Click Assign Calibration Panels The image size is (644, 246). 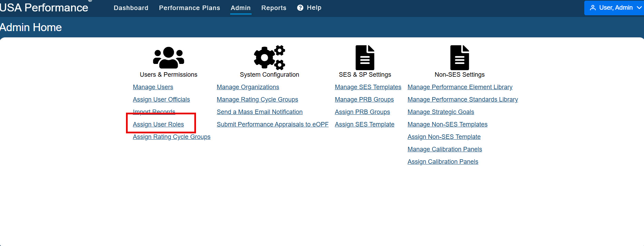443,162
